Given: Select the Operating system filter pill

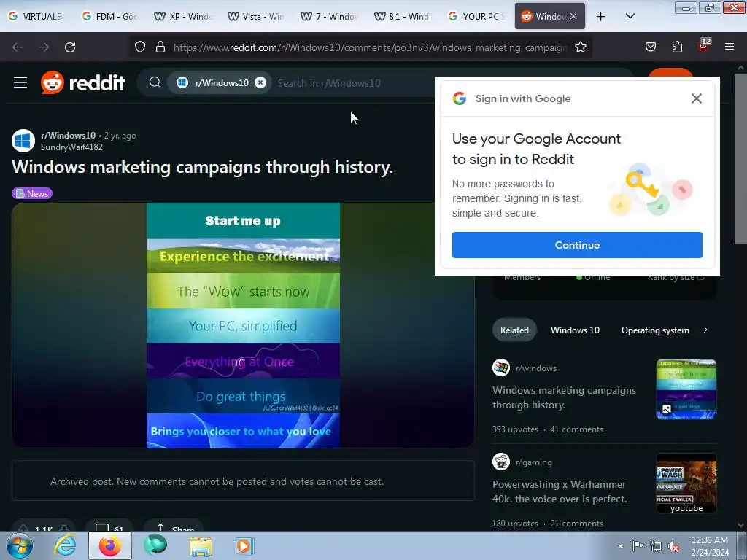Looking at the screenshot, I should (x=655, y=330).
